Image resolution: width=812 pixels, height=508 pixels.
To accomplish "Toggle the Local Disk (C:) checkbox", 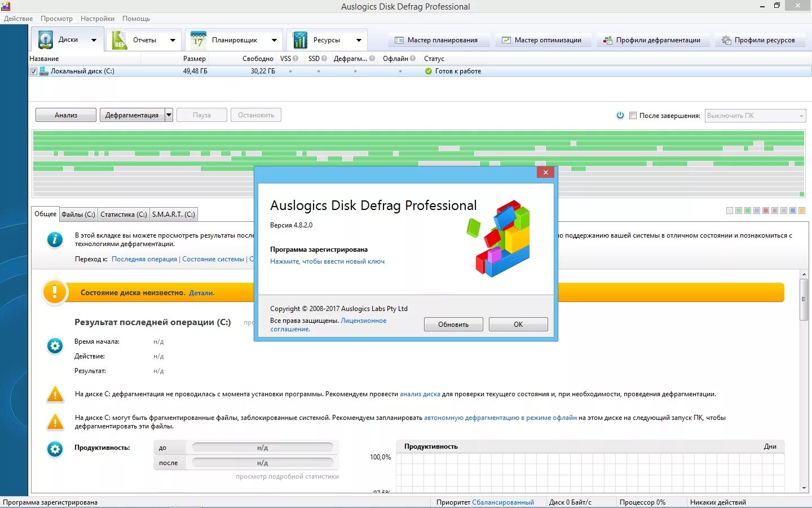I will 33,71.
